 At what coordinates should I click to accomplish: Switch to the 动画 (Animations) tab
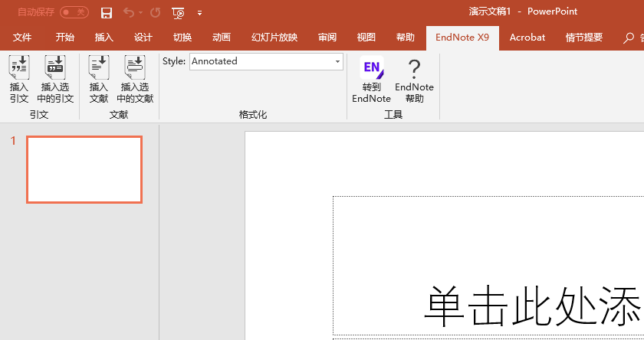[x=222, y=38]
